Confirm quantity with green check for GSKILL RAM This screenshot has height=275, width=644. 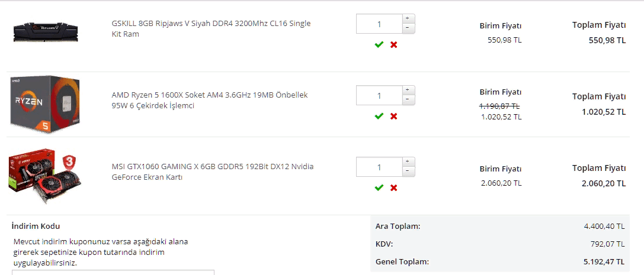379,45
